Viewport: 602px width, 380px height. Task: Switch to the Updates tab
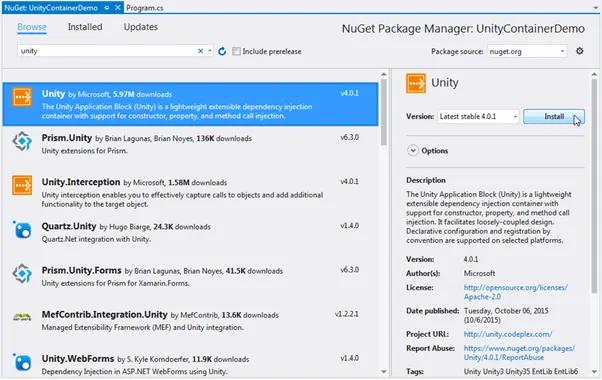point(141,27)
